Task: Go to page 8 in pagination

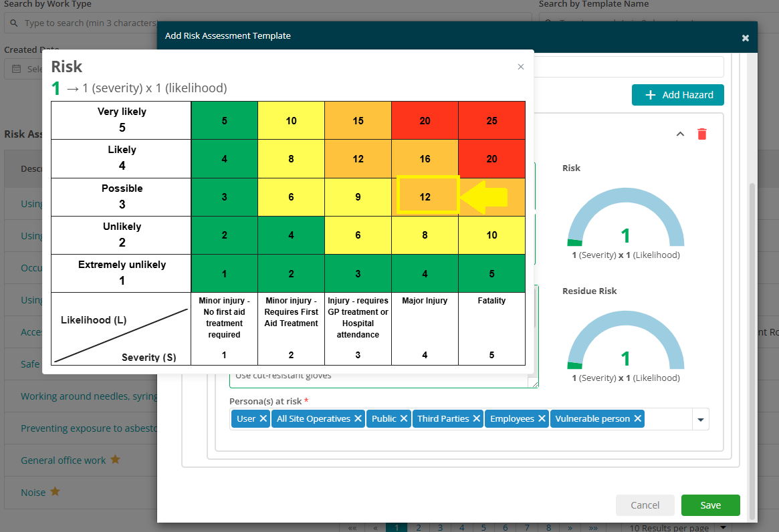Action: click(x=548, y=527)
